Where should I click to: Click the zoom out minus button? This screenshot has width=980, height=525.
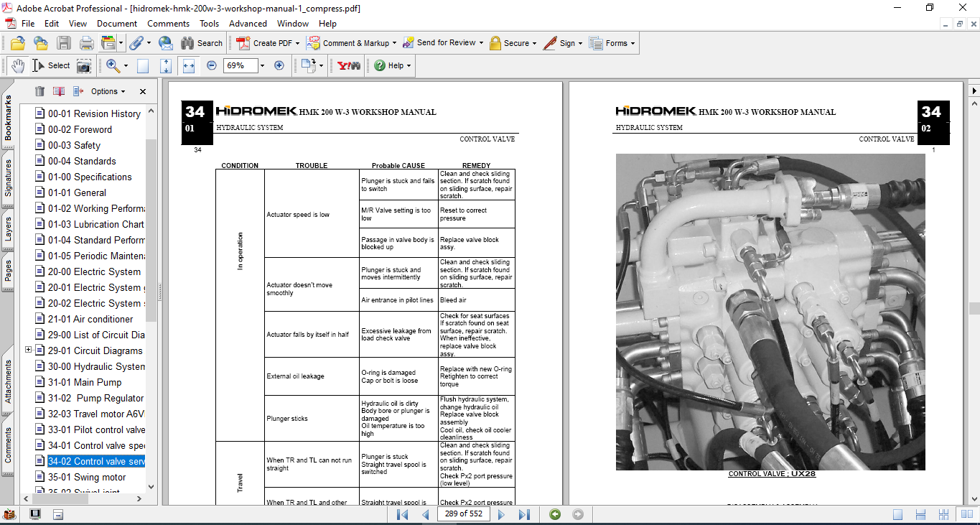tap(212, 65)
